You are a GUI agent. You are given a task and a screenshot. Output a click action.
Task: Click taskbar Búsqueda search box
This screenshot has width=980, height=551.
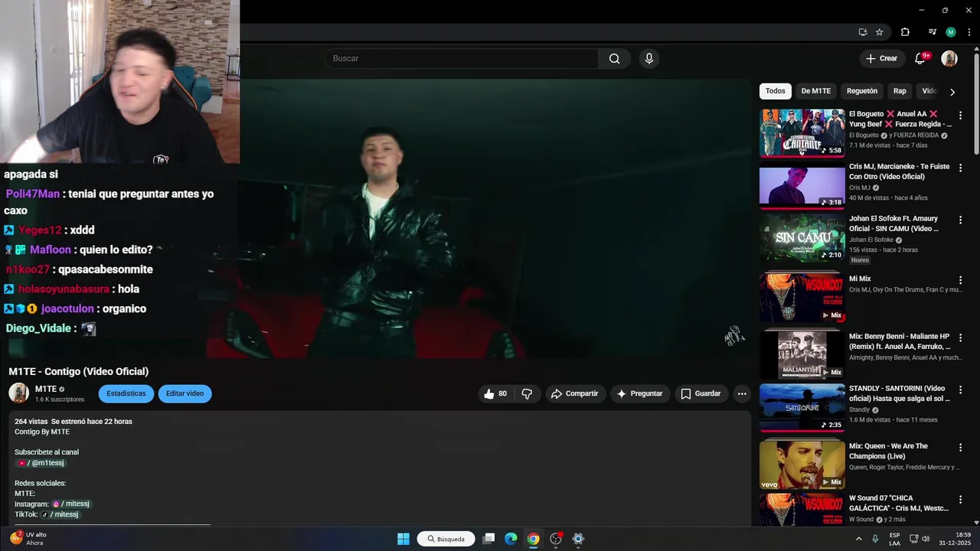click(446, 539)
